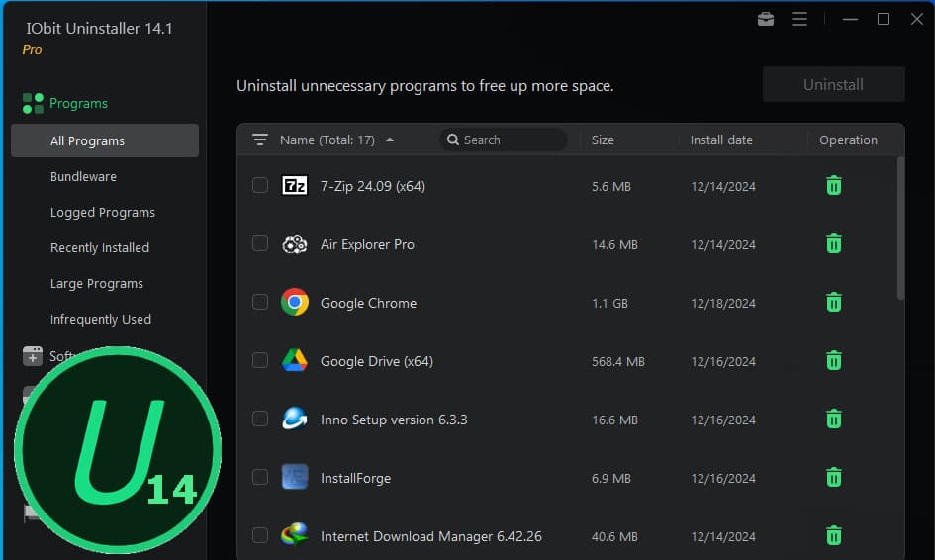
Task: Click the 5.6 MB size value
Action: (610, 186)
